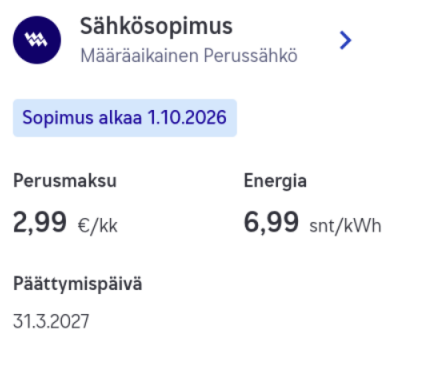This screenshot has height=383, width=427.
Task: Click the €/kk unit text
Action: (x=98, y=226)
